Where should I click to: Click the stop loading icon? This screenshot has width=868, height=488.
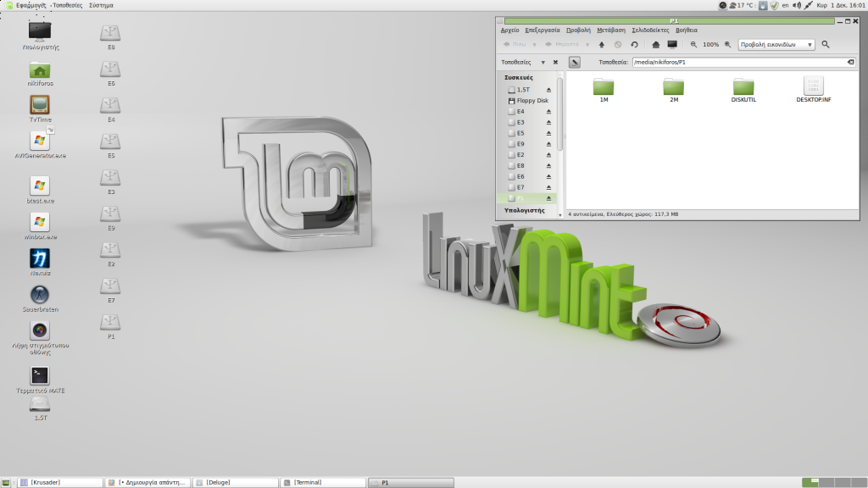click(x=618, y=44)
